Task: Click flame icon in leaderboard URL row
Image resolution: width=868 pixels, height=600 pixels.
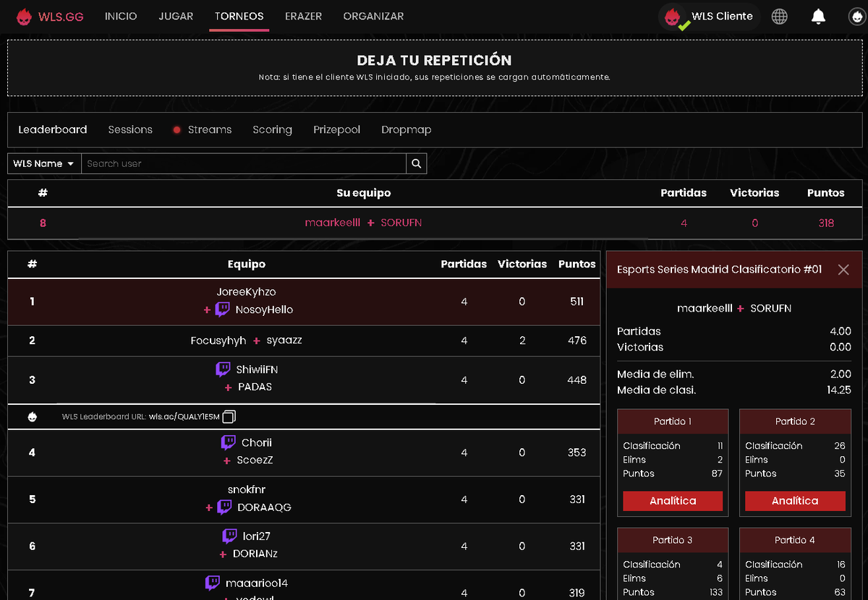Action: [x=32, y=416]
